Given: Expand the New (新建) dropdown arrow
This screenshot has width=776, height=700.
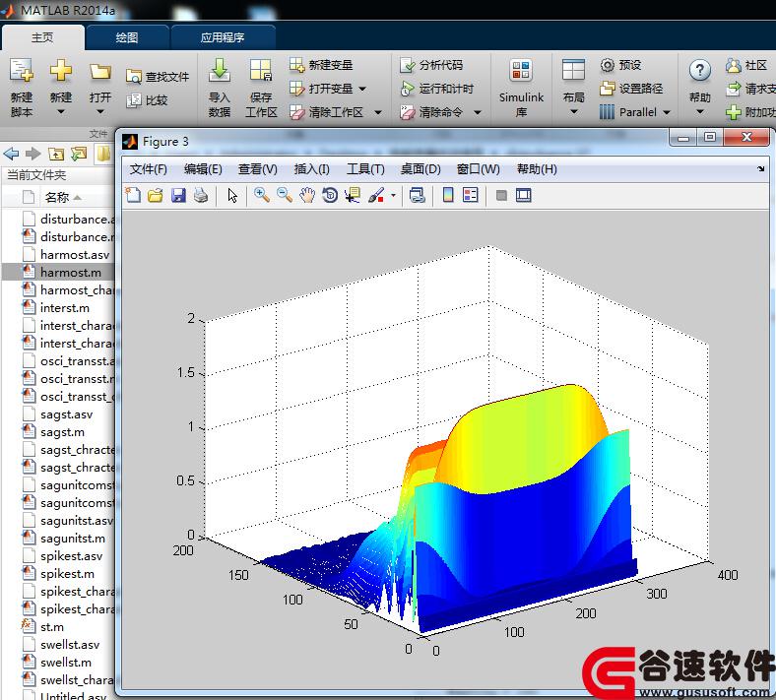Looking at the screenshot, I should point(61,112).
